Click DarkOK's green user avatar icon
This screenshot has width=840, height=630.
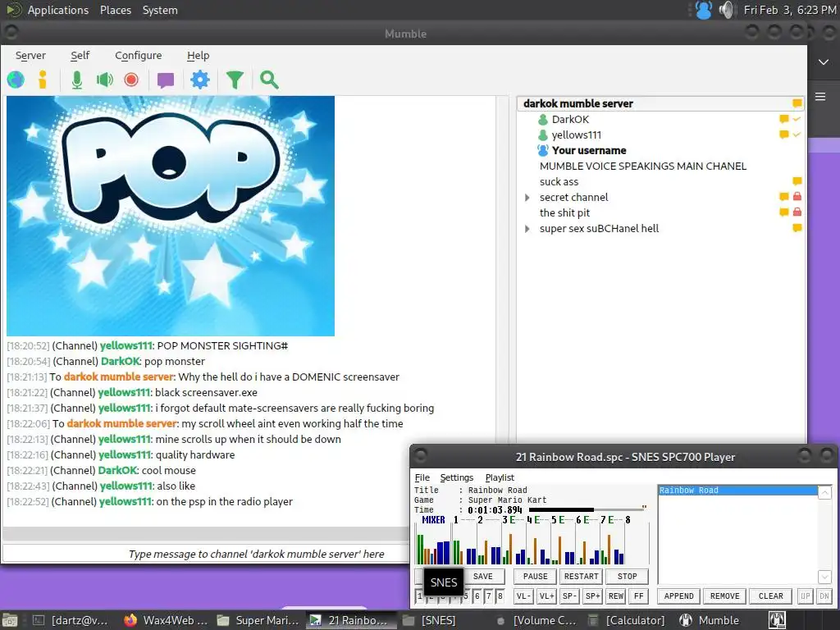pos(543,120)
